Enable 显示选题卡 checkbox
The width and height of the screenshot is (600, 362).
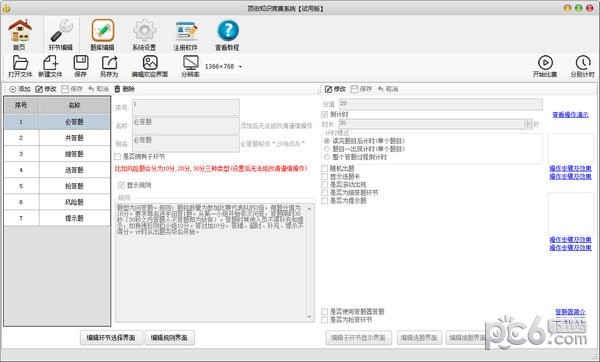click(x=324, y=176)
